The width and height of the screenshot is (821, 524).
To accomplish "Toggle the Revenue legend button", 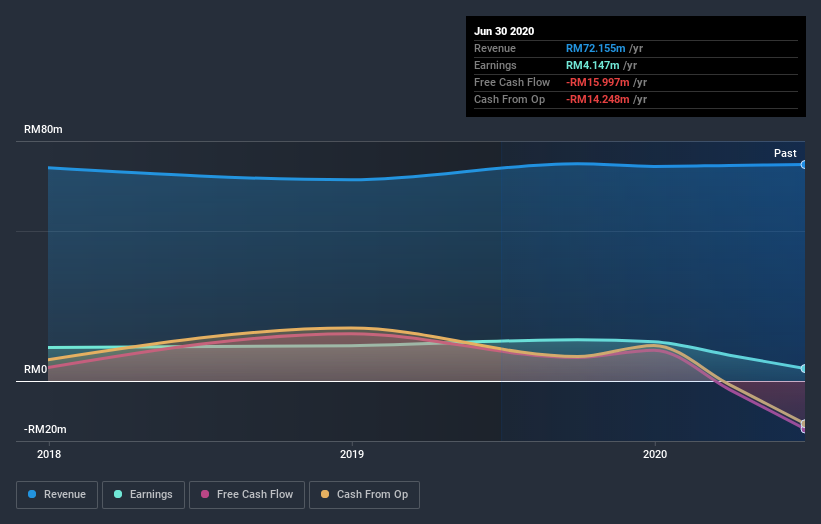I will (57, 495).
